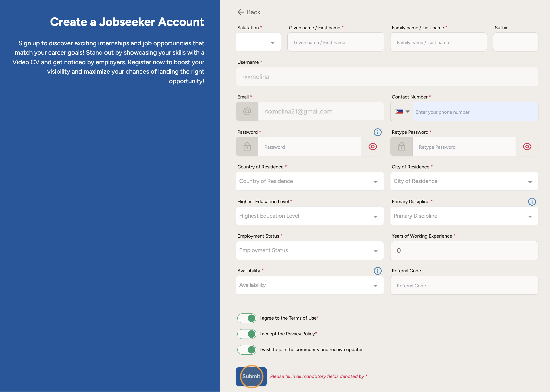Expand the Employment Status dropdown
Screen dimensions: 550x392
[x=310, y=251]
